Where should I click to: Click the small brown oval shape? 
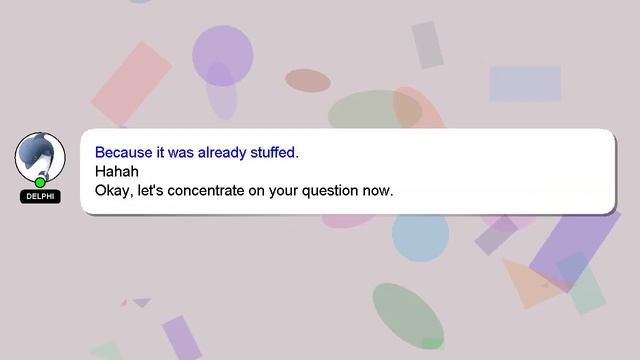[308, 80]
